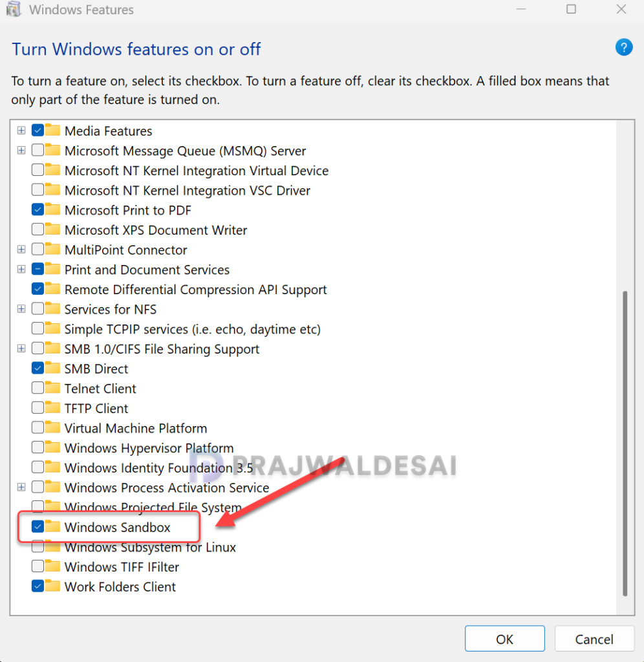Select the Windows Identity Foundation 3.5 label
The height and width of the screenshot is (662, 644).
point(159,468)
